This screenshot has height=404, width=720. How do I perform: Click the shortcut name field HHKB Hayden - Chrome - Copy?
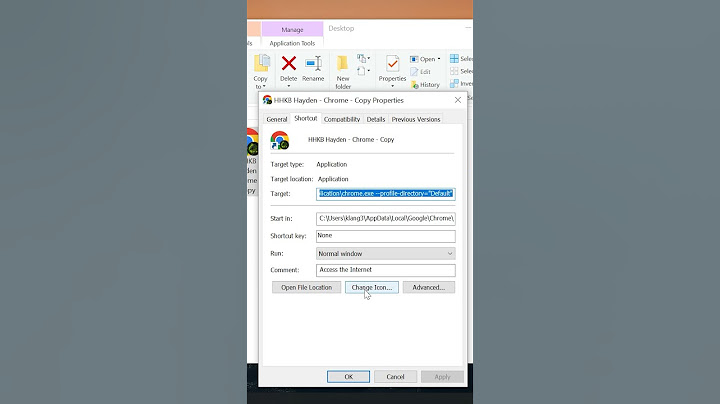(x=351, y=140)
